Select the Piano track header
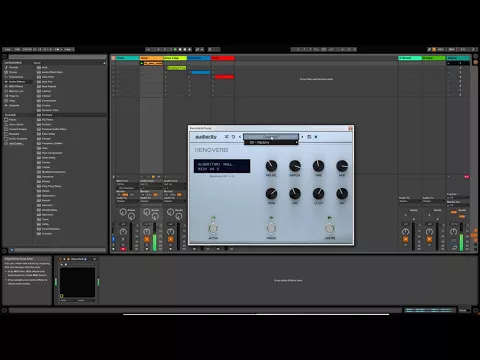The width and height of the screenshot is (480, 360). click(127, 58)
